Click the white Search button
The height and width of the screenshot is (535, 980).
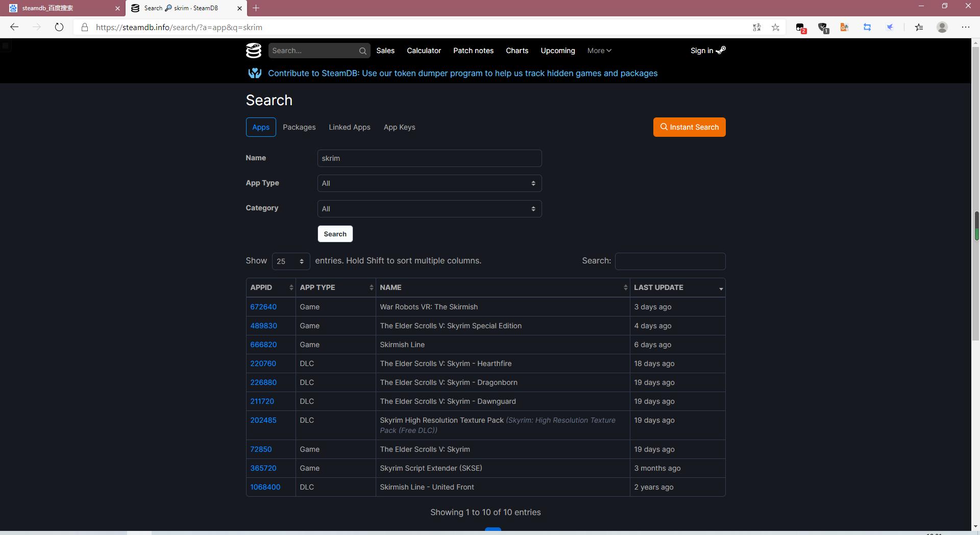pos(335,234)
